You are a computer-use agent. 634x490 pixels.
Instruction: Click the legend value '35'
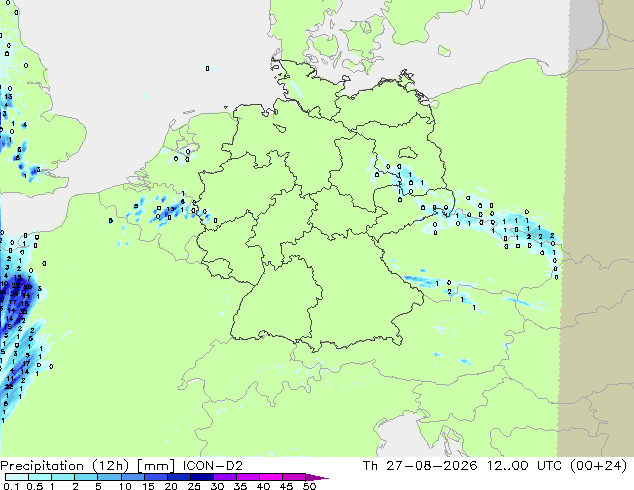240,486
